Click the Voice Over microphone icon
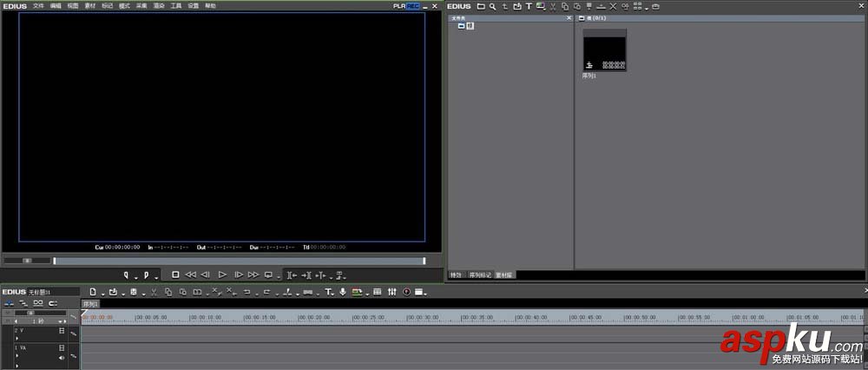The image size is (868, 370). (x=343, y=292)
